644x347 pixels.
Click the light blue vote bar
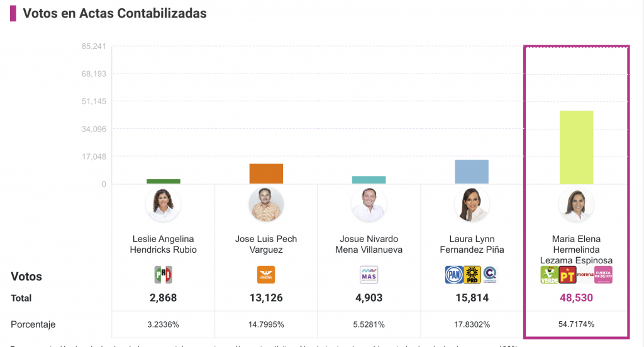pyautogui.click(x=472, y=172)
